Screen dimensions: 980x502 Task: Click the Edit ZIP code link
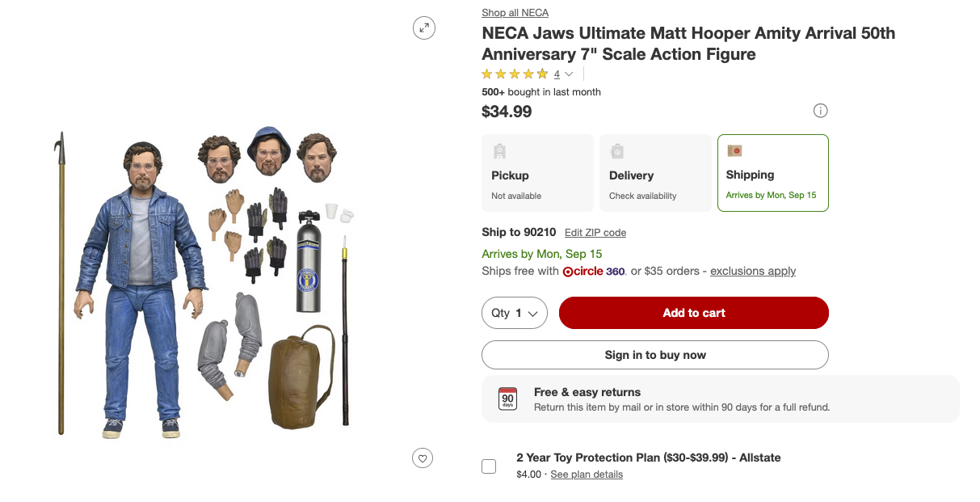[595, 233]
